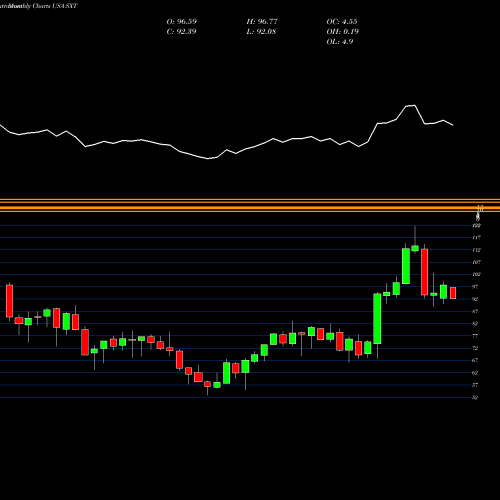The height and width of the screenshot is (500, 500).
Task: Click the 122 price axis label
Action: 477,226
